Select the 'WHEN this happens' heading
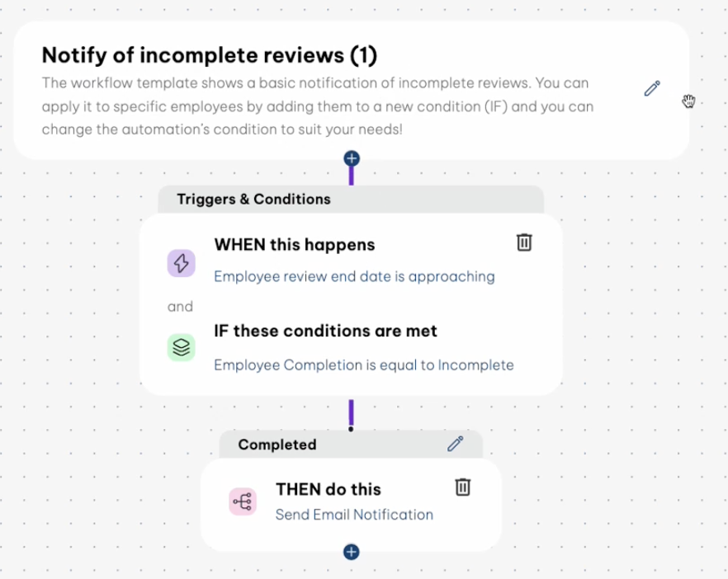 [294, 245]
